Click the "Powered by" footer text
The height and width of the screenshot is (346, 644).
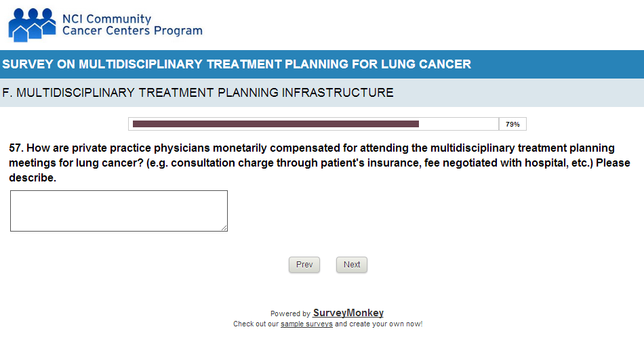[290, 313]
